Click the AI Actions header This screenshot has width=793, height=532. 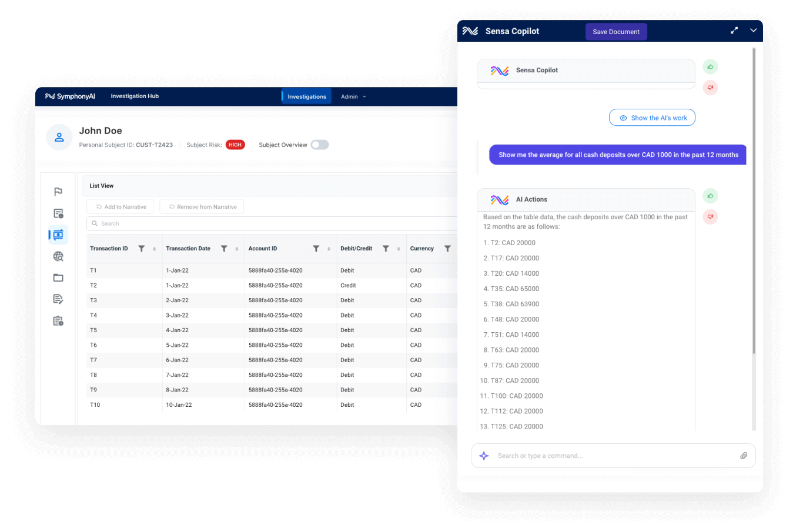tap(586, 200)
